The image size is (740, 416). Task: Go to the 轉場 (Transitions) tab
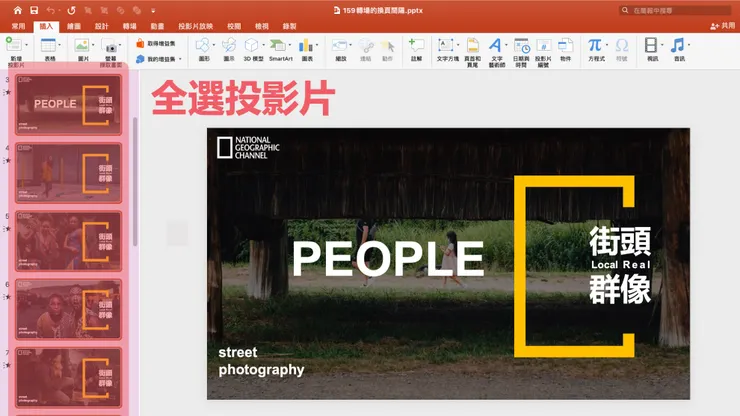point(129,26)
